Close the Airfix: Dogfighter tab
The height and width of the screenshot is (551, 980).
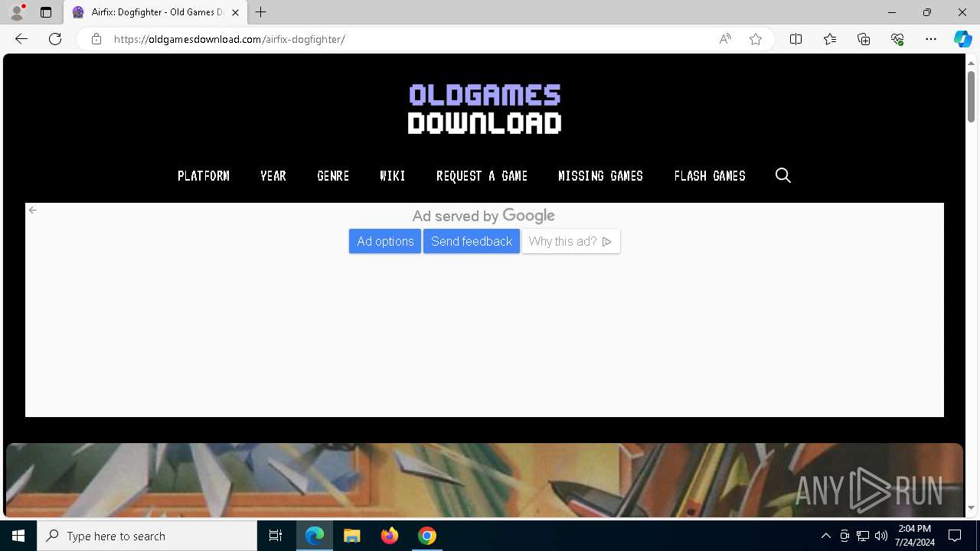(x=235, y=12)
